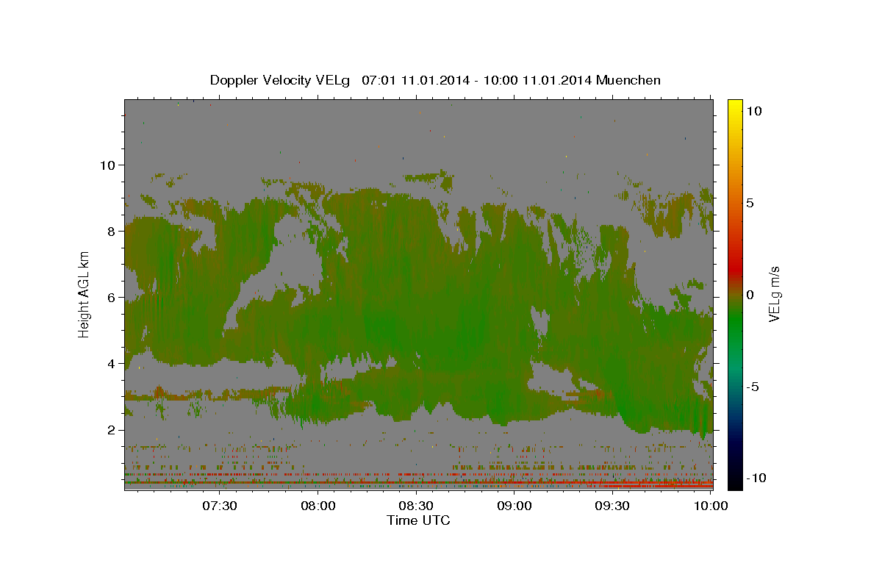Click the height tick label "4"

click(112, 364)
